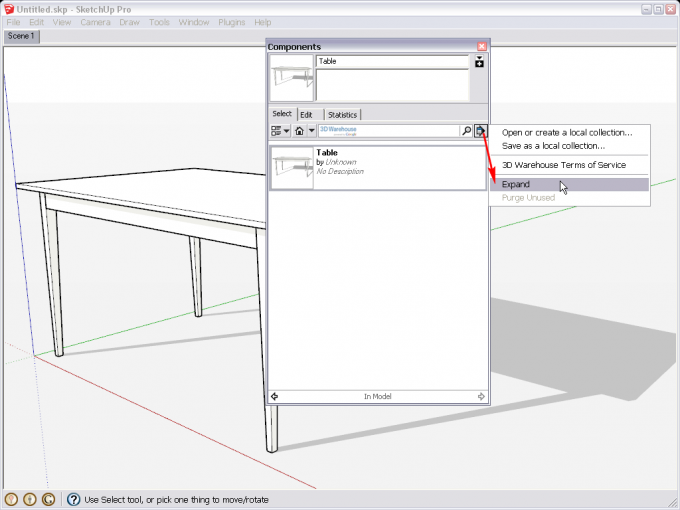The height and width of the screenshot is (510, 680).
Task: Click the Purge Unused menu entry
Action: pos(528,198)
